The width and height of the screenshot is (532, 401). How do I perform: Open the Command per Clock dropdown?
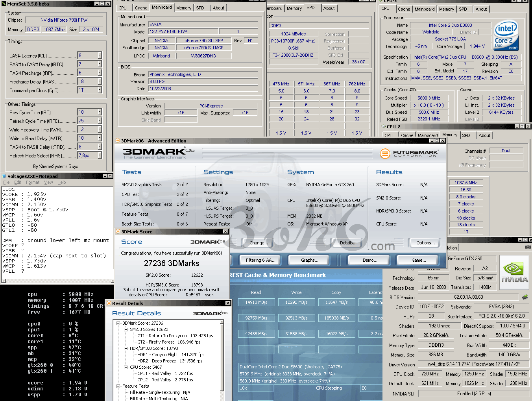pyautogui.click(x=100, y=90)
